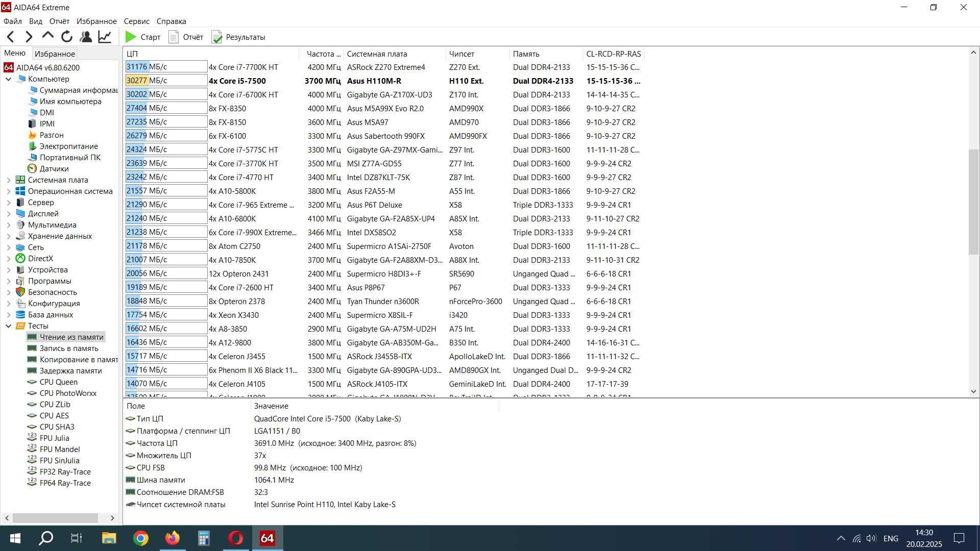Select the 4x Core i5-7500 result row

click(383, 81)
